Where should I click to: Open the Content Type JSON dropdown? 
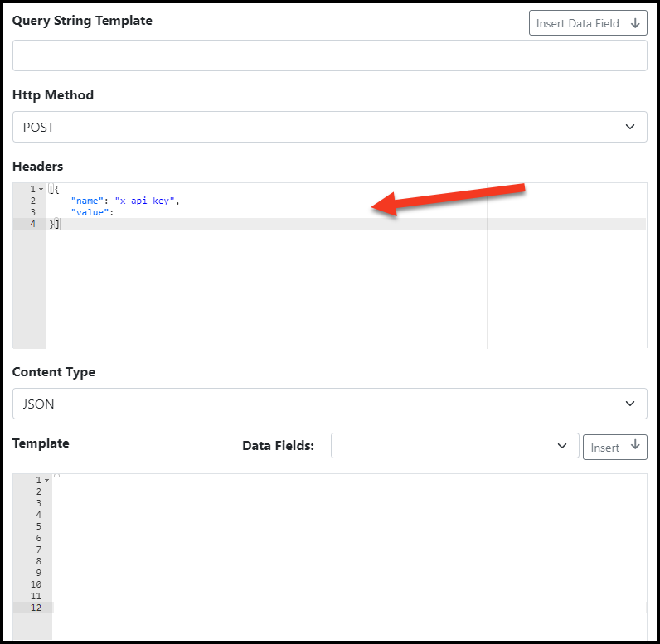coord(329,404)
